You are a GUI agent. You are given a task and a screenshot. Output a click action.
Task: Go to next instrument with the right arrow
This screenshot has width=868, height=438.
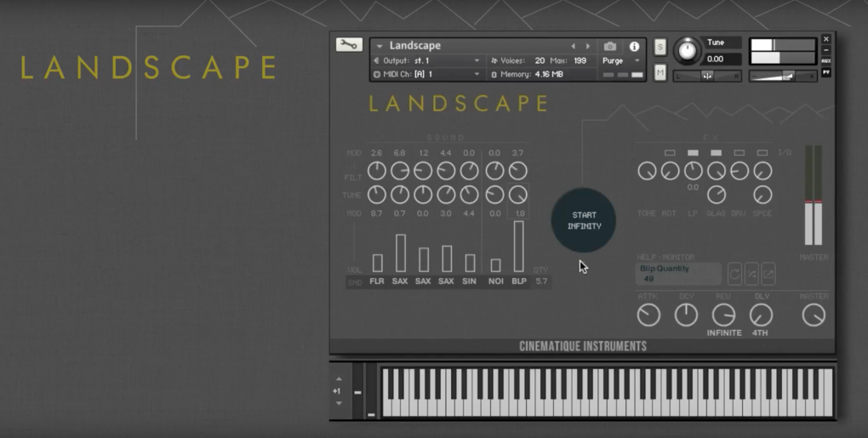(588, 47)
